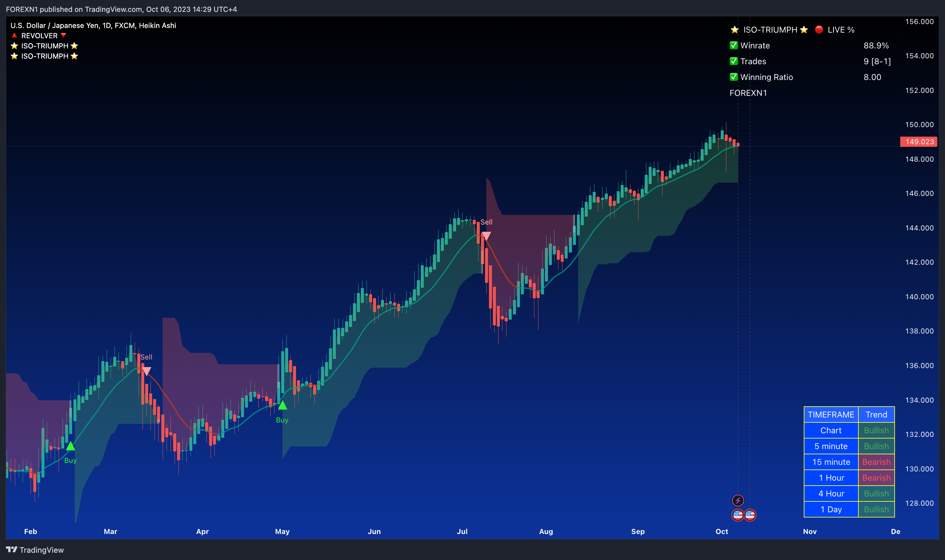The image size is (945, 560).
Task: Click the green check beside Trades
Action: 734,61
